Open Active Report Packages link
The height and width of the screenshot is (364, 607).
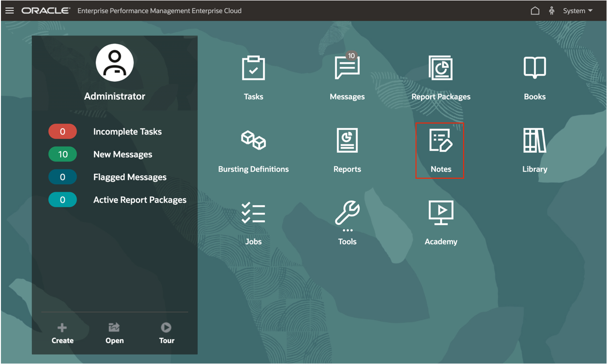140,200
